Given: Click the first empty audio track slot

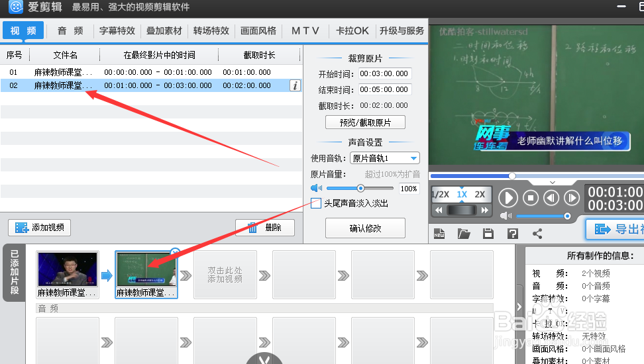Looking at the screenshot, I should click(x=68, y=341).
